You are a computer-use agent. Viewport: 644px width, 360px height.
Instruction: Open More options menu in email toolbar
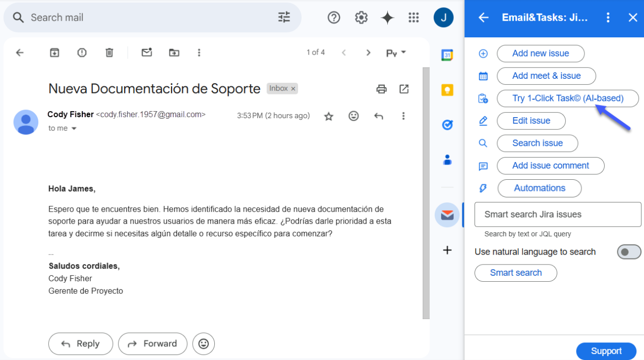199,53
